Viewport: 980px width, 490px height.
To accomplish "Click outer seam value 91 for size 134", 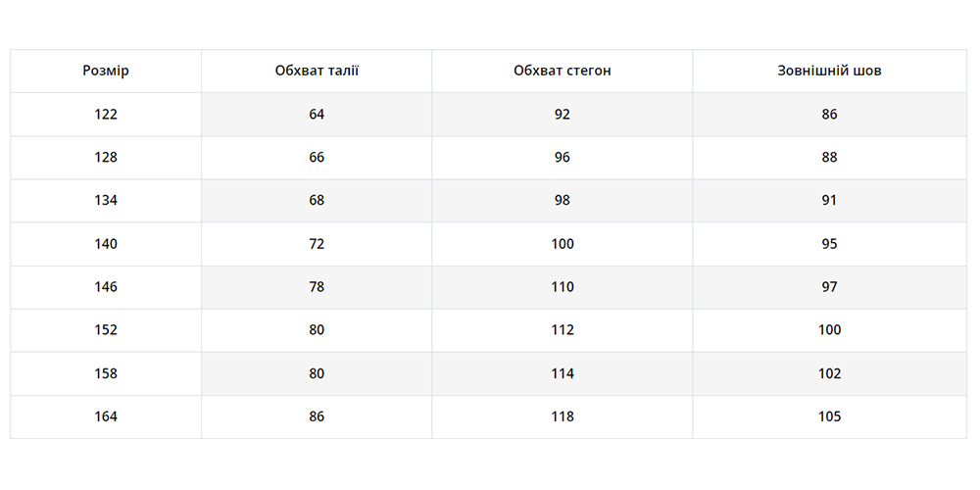I will (829, 200).
